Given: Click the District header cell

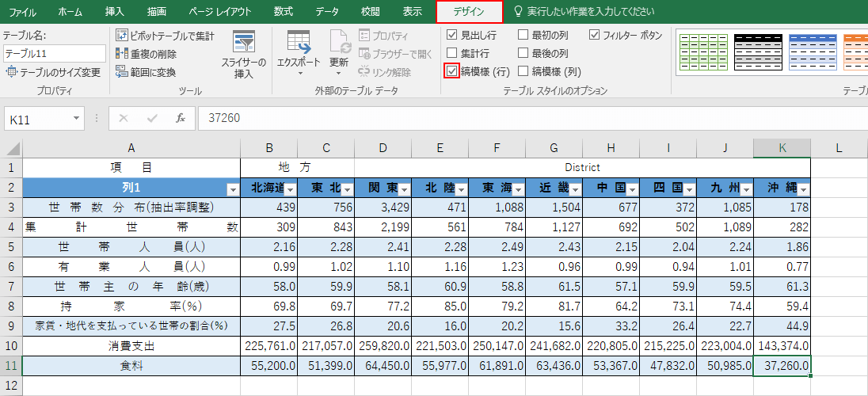Looking at the screenshot, I should coord(582,166).
